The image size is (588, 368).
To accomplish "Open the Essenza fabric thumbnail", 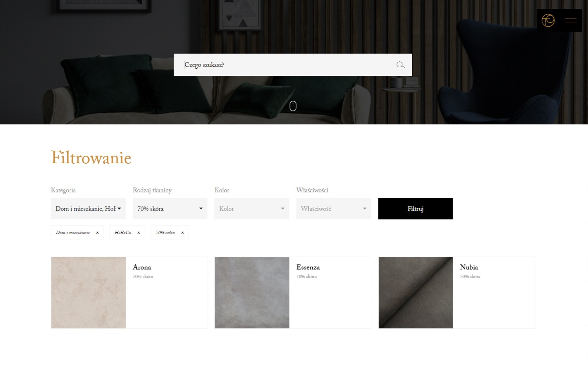I will [x=252, y=293].
